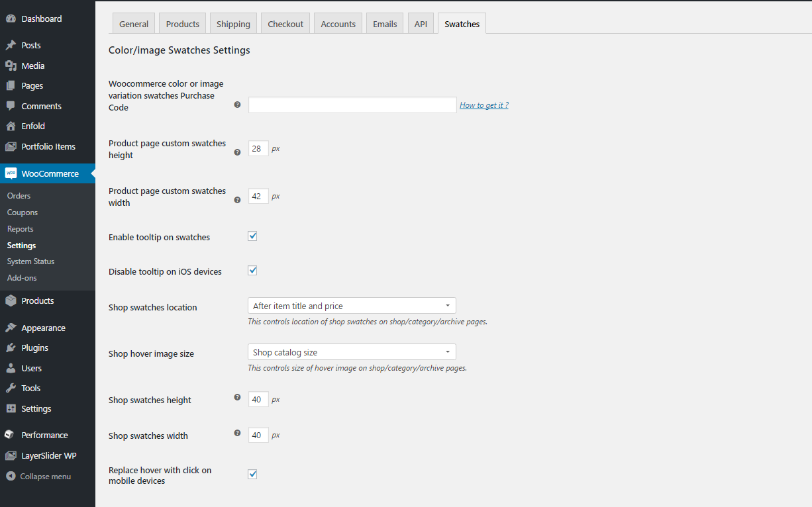Viewport: 812px width, 507px height.
Task: Click the Dashboard icon in sidebar
Action: (11, 19)
